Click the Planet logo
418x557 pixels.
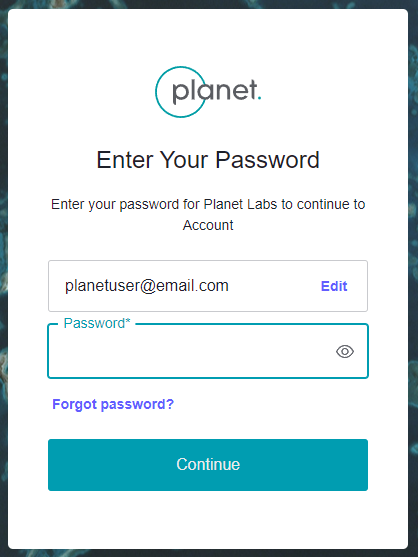click(x=208, y=92)
